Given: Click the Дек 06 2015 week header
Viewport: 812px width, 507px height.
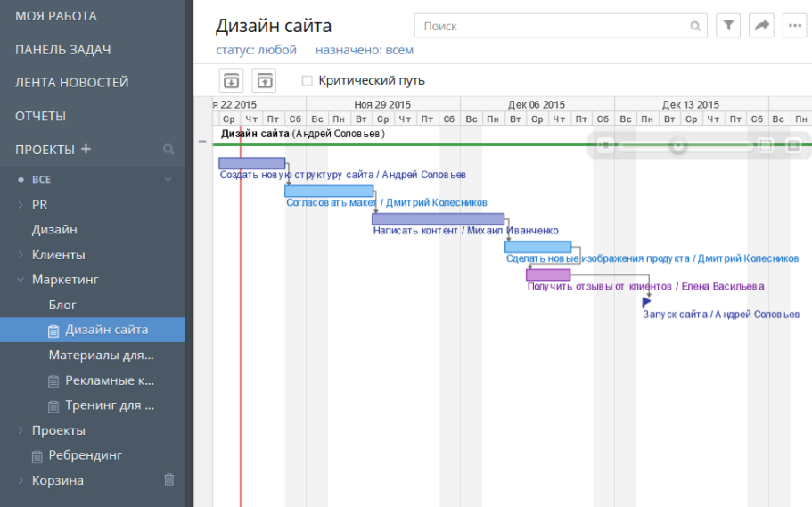Looking at the screenshot, I should point(537,104).
